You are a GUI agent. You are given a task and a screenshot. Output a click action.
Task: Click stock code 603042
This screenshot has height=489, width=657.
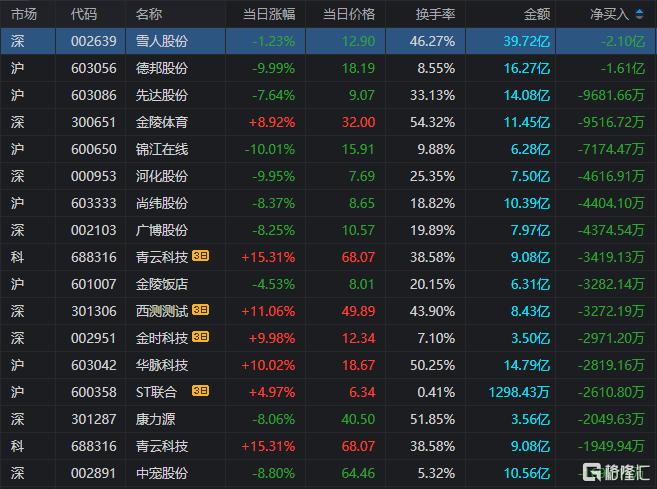point(93,365)
